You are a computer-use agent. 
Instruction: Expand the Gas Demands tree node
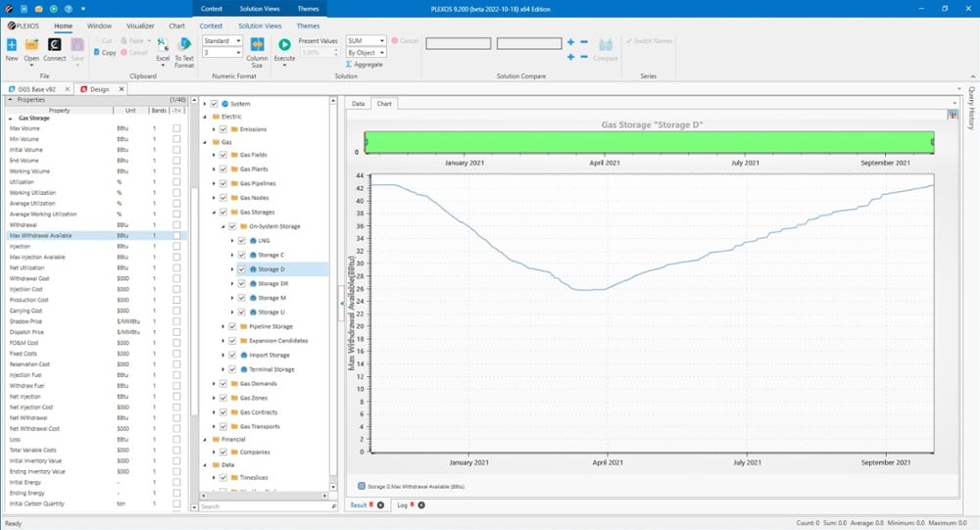tap(214, 384)
